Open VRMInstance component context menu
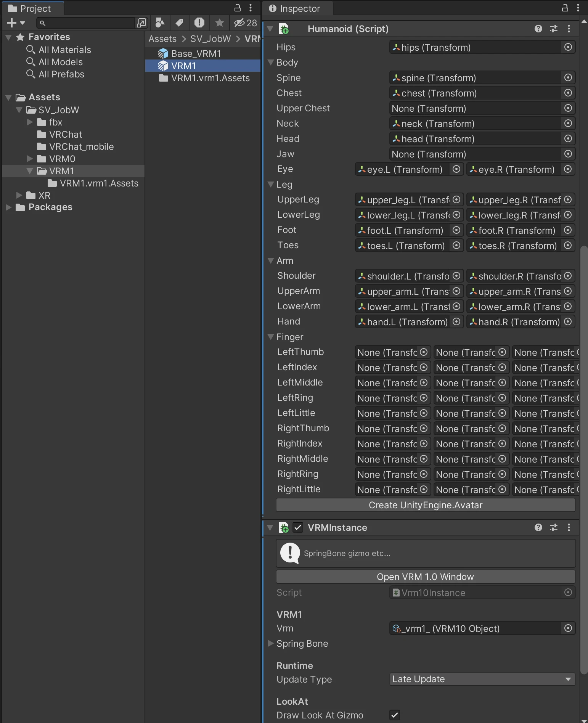The image size is (588, 723). (x=569, y=528)
